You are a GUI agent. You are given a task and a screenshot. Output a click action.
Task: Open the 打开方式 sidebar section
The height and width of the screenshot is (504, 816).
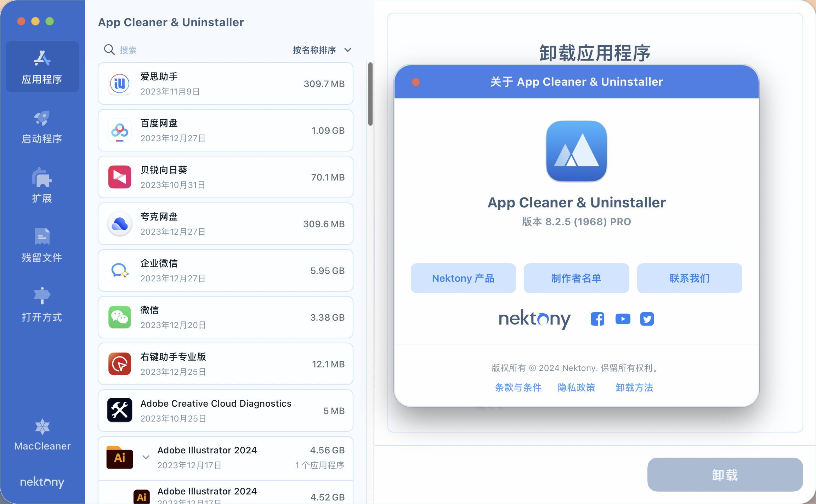(x=42, y=305)
